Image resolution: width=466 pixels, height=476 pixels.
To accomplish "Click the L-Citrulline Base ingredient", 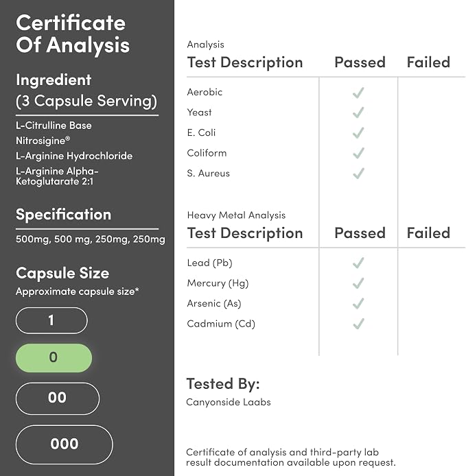I will click(x=54, y=126).
